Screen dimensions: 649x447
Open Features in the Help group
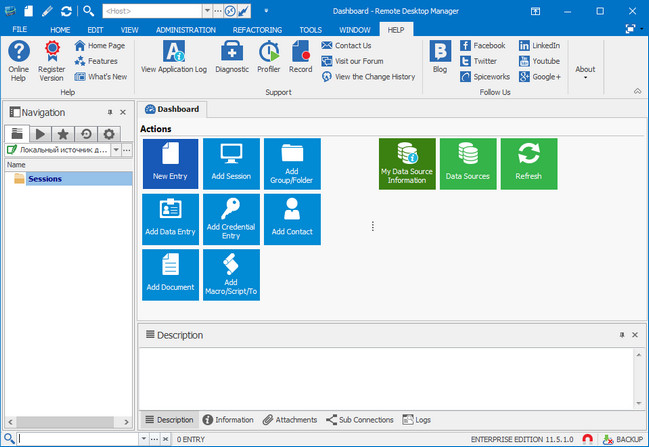pyautogui.click(x=96, y=61)
